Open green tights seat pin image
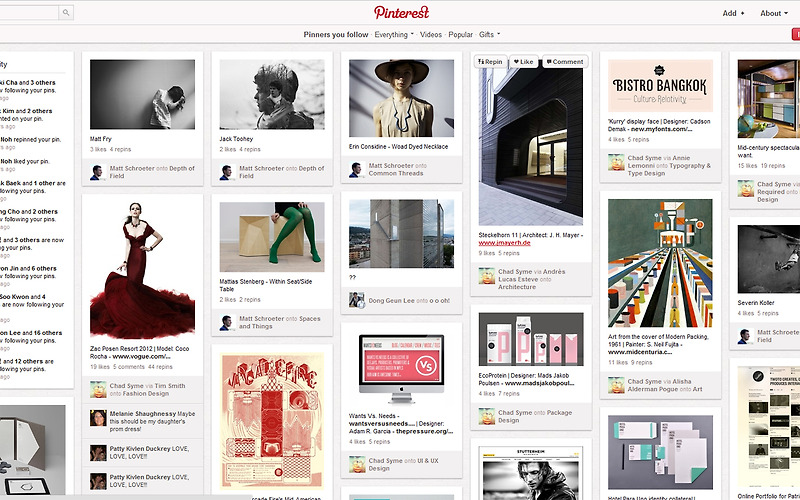 coord(272,237)
